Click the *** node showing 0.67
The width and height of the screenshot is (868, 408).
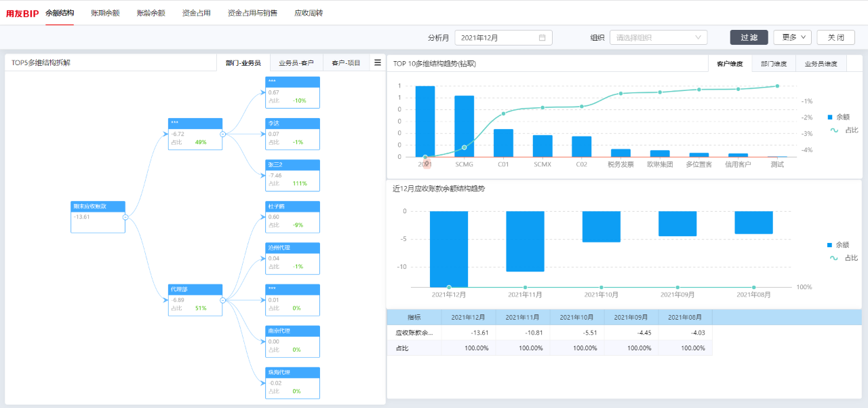click(292, 92)
